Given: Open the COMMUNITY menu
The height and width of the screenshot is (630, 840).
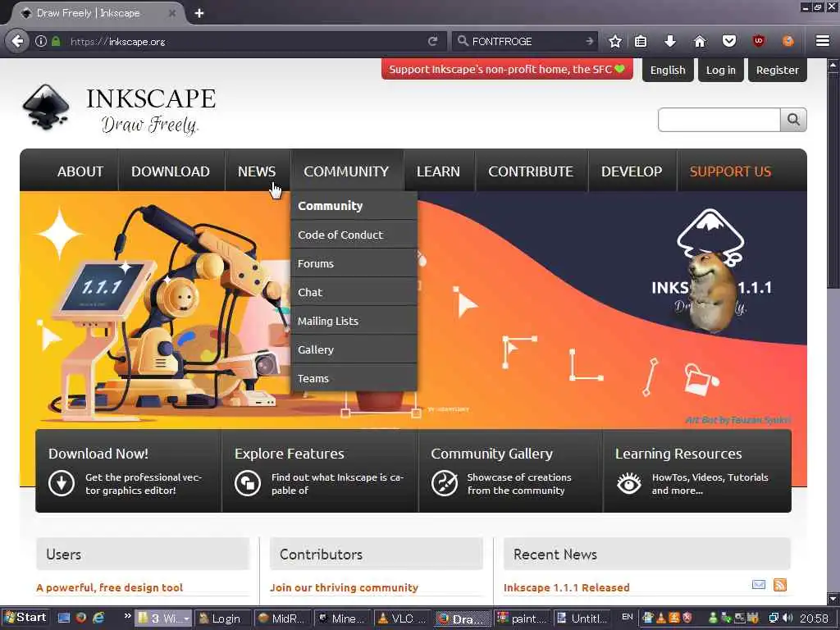Looking at the screenshot, I should (x=346, y=171).
